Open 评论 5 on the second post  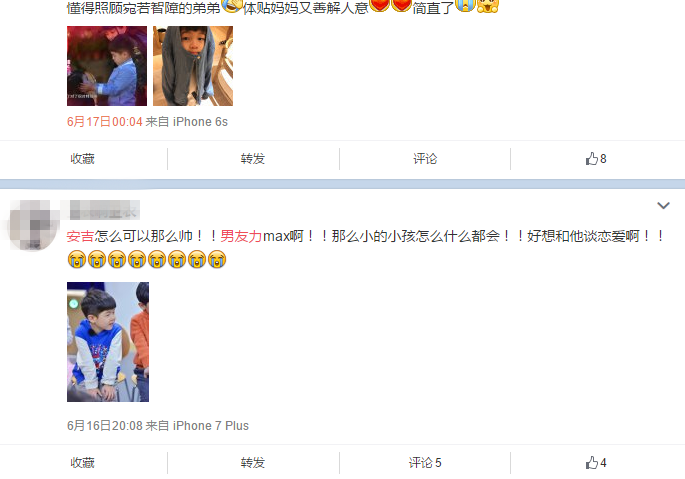pyautogui.click(x=425, y=463)
